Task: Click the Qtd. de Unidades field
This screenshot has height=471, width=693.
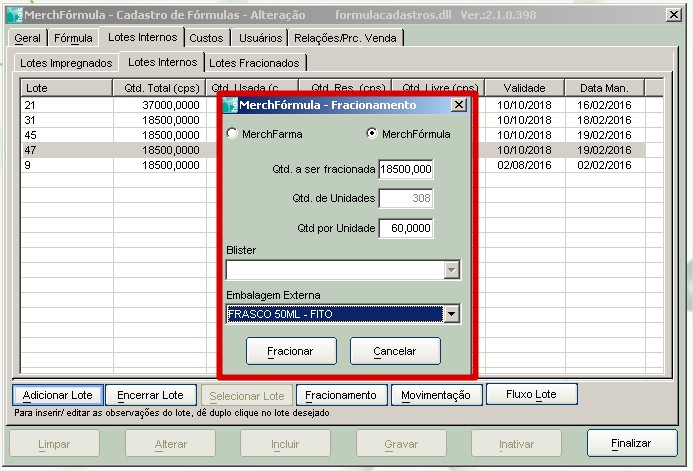Action: click(x=406, y=198)
